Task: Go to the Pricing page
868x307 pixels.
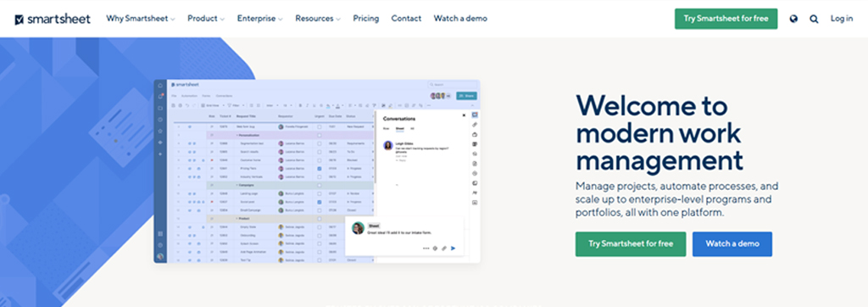Action: [366, 19]
